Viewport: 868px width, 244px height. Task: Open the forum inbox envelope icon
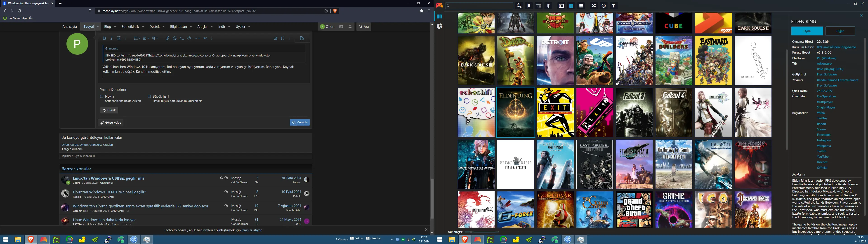click(x=341, y=27)
